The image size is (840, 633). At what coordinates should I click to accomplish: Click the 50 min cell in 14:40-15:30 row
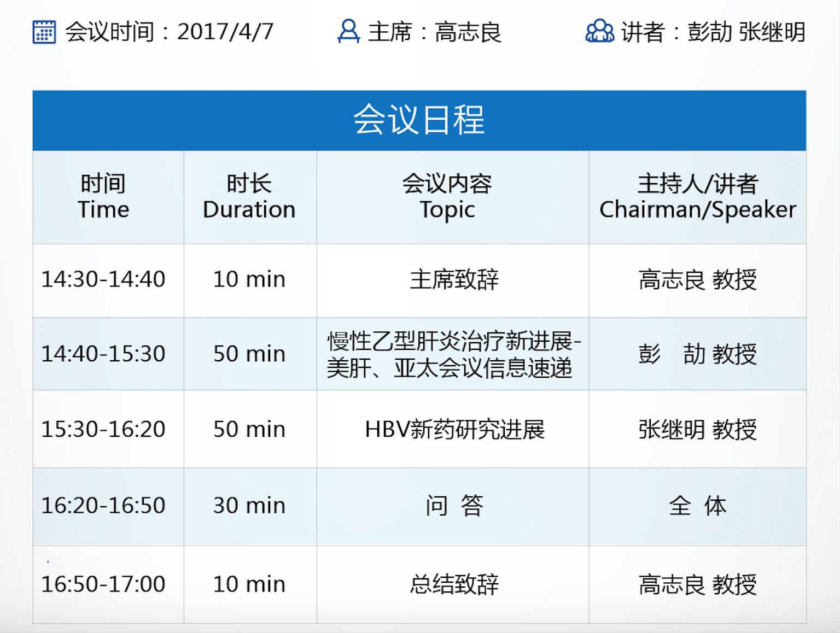[x=250, y=354]
